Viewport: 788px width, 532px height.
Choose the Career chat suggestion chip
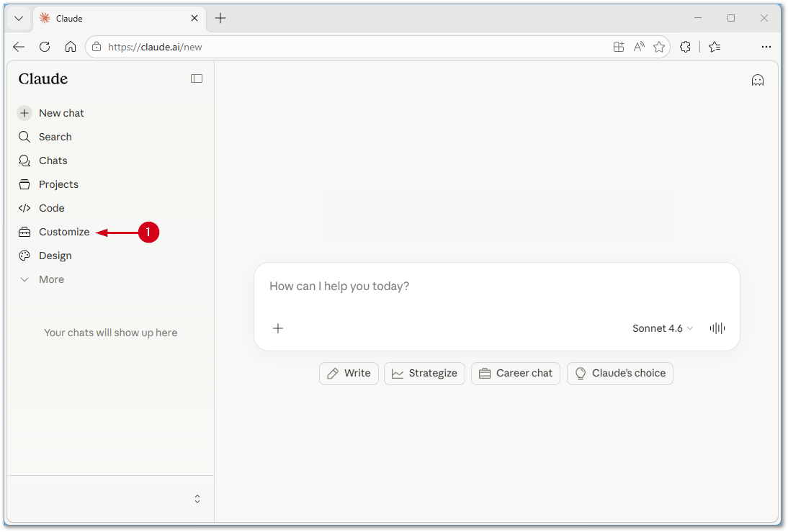tap(516, 373)
